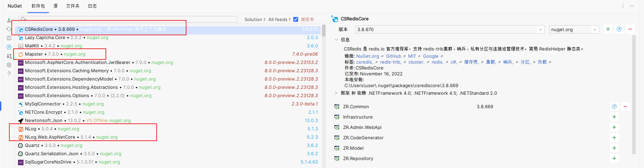Remove CSRedisCore from ZR.Common project
The height and width of the screenshot is (168, 644).
pos(625,106)
